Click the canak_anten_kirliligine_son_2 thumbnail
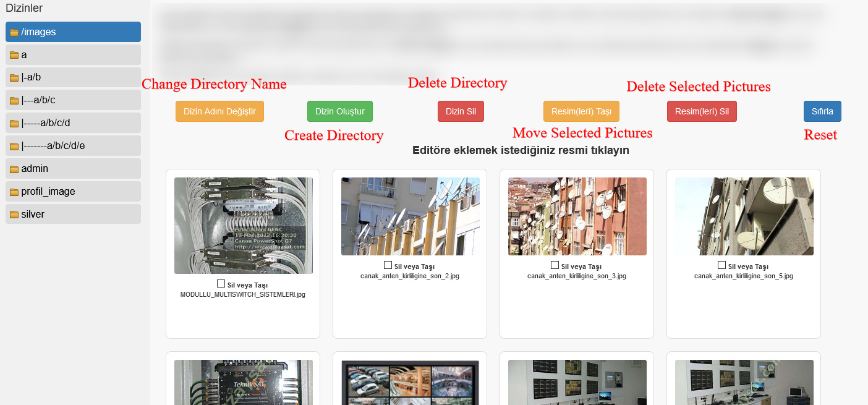Viewport: 868px width, 405px height. [x=411, y=216]
